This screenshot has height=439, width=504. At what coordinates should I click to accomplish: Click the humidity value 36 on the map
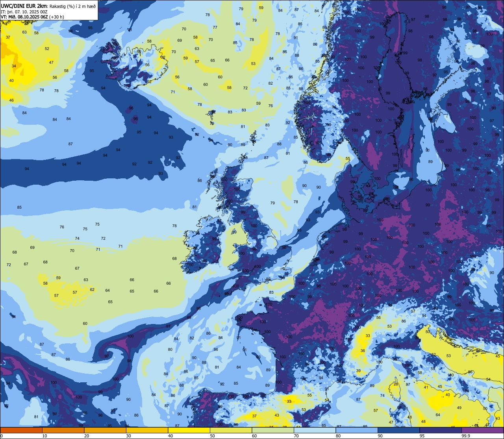[x=362, y=350]
